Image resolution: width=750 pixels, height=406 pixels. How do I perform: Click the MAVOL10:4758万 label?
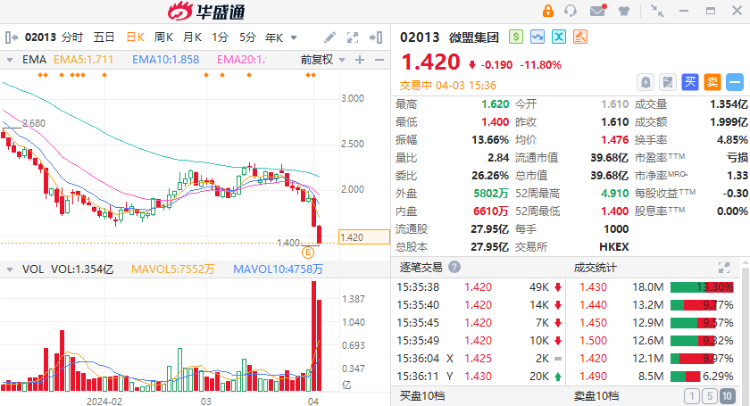pos(278,269)
